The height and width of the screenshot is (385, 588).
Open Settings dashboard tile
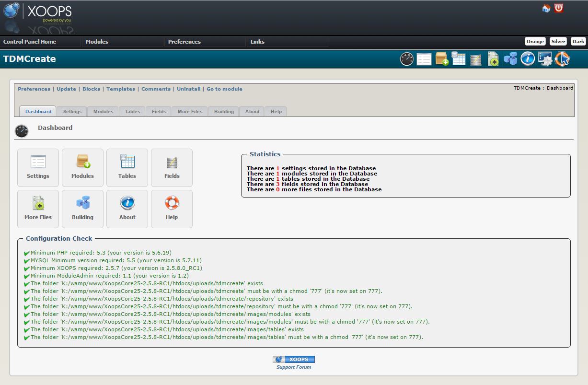(x=38, y=167)
